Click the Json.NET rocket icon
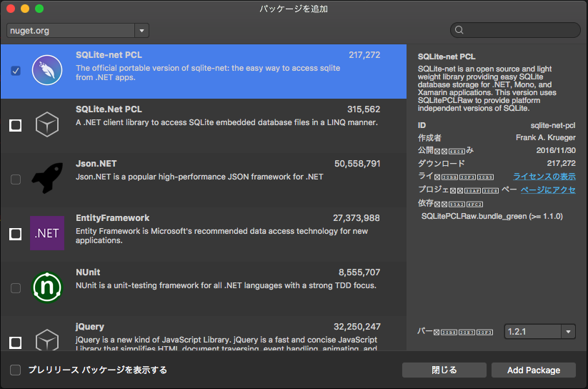 click(47, 178)
